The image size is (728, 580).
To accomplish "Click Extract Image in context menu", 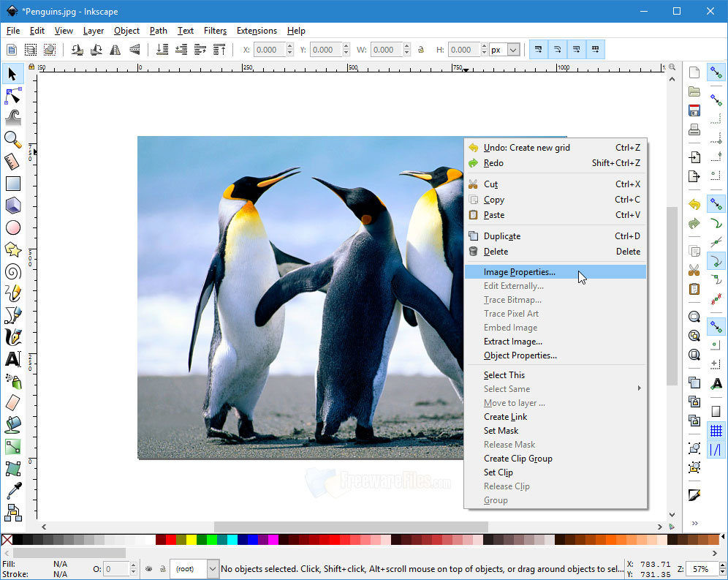I will click(x=512, y=342).
